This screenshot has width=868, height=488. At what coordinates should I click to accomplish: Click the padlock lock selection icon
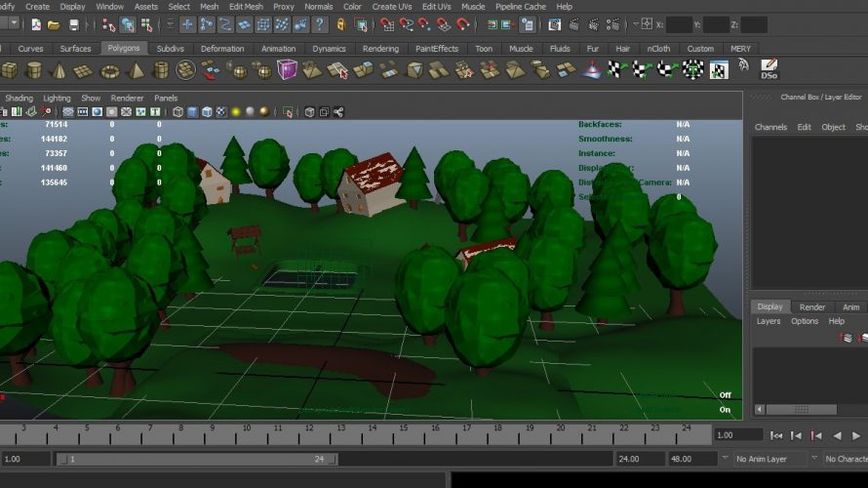coord(341,24)
